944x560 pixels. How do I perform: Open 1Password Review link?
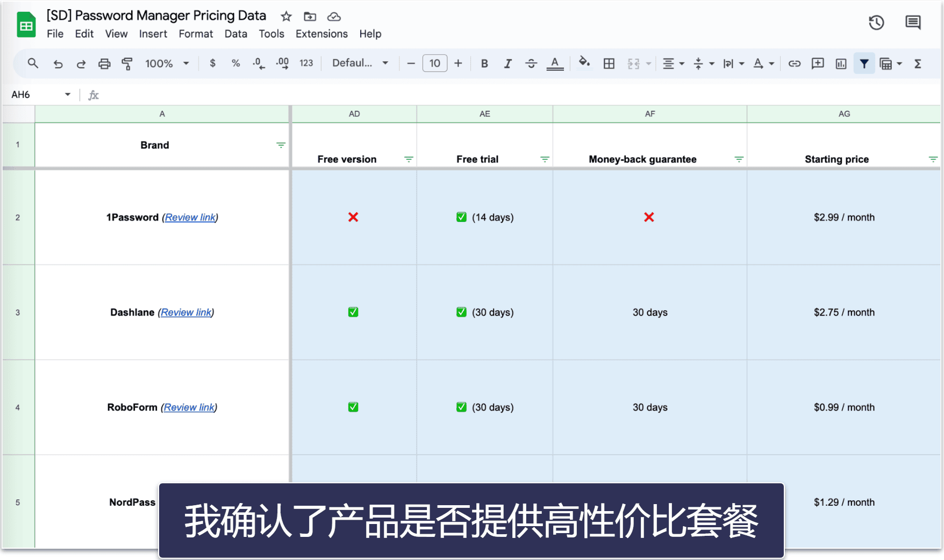click(x=190, y=217)
